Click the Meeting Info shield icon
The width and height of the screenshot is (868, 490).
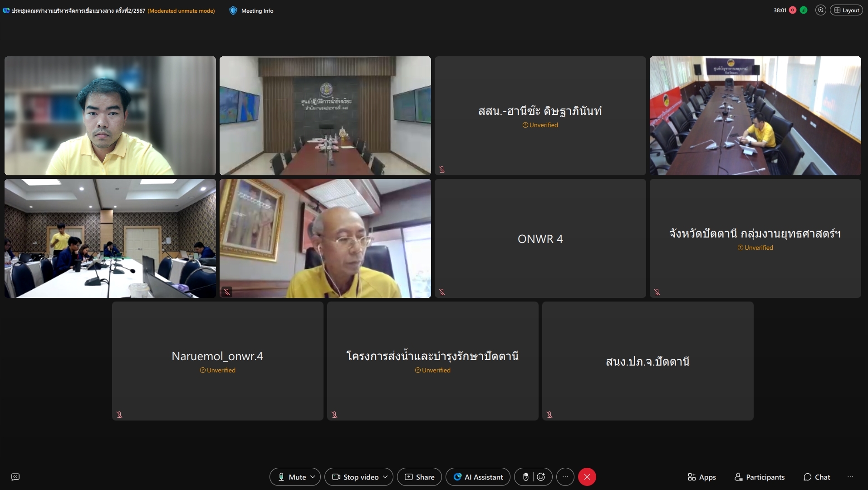(x=233, y=10)
